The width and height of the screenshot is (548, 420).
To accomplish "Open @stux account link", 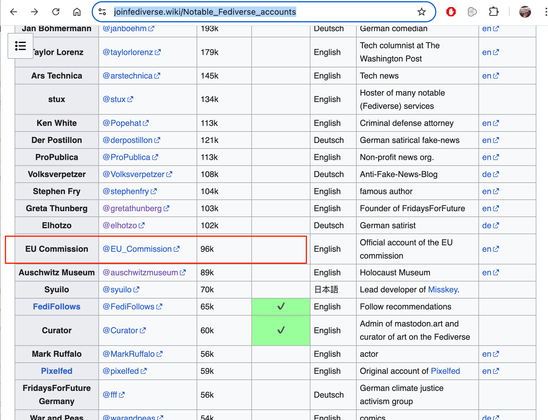I will (x=117, y=99).
